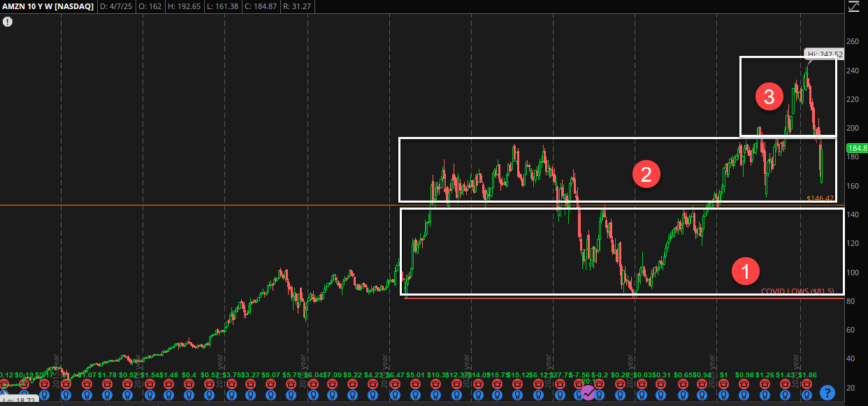Open the blue lightbulb icon under $0.98
Screen dimensions: 868x406
(743, 395)
